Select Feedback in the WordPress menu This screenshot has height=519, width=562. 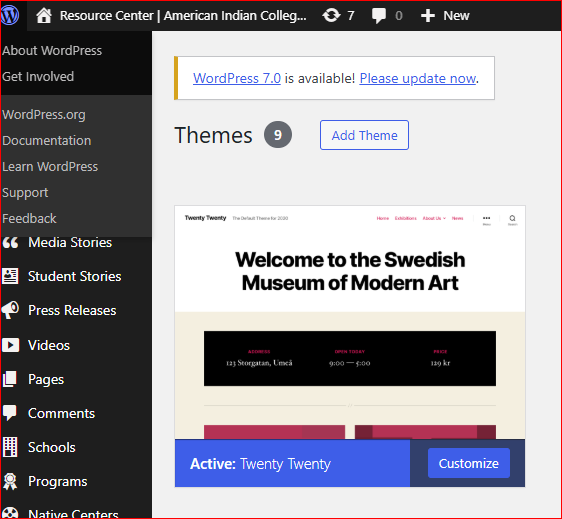pyautogui.click(x=29, y=219)
